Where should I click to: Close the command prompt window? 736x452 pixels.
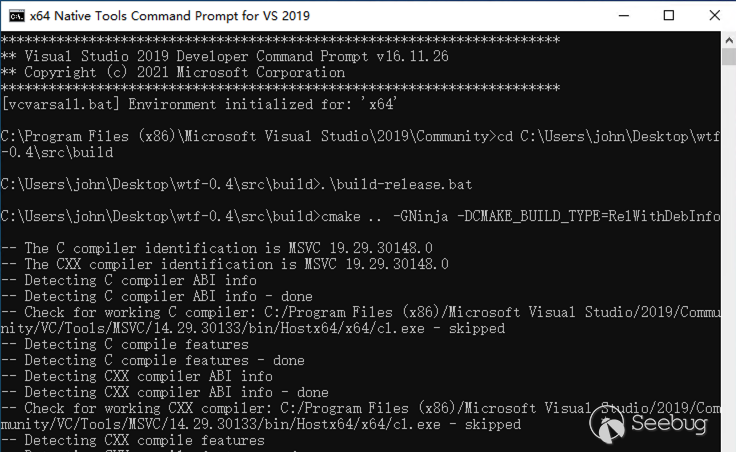tap(714, 15)
